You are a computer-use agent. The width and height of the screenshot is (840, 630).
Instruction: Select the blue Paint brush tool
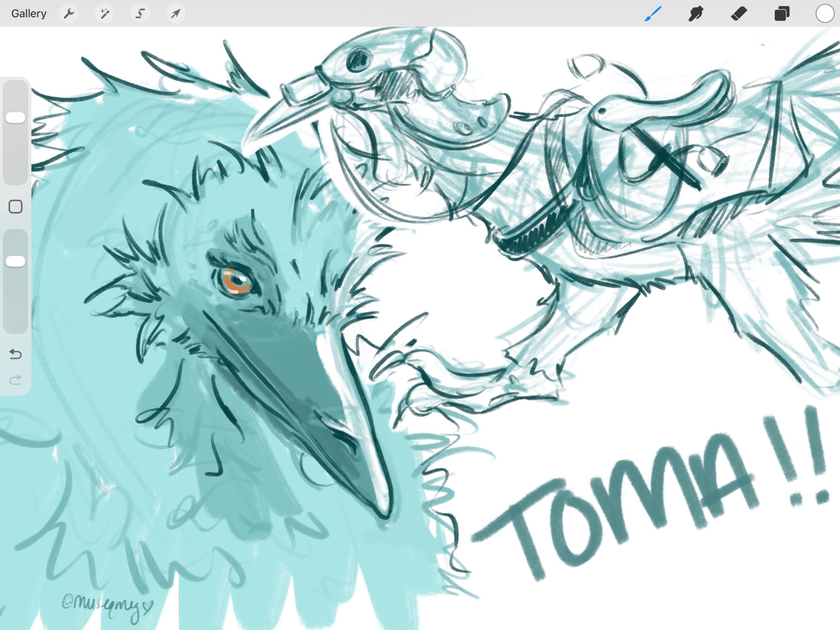[x=653, y=13]
